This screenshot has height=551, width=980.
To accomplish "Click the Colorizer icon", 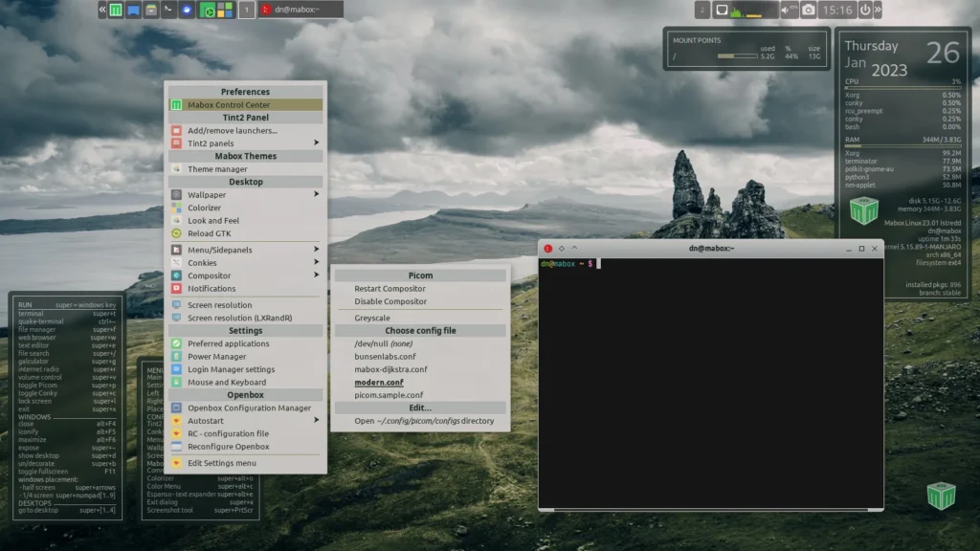I will tap(176, 208).
